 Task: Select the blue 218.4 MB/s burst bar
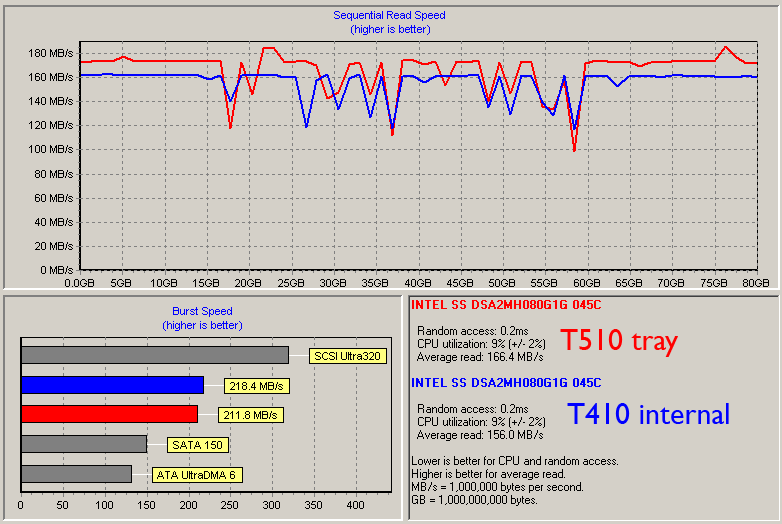(113, 385)
